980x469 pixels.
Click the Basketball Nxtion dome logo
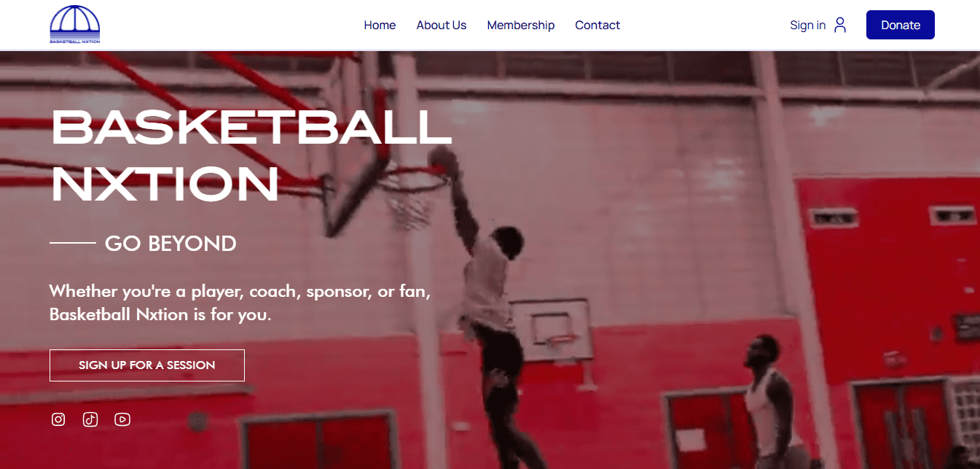point(75,25)
